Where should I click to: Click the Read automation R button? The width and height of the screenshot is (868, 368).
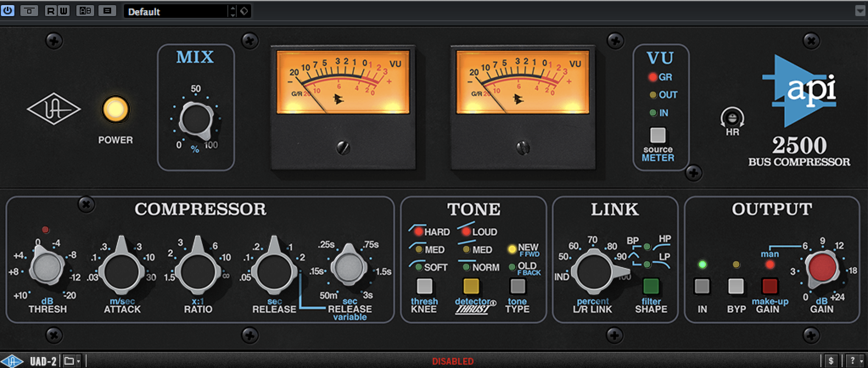[x=51, y=11]
